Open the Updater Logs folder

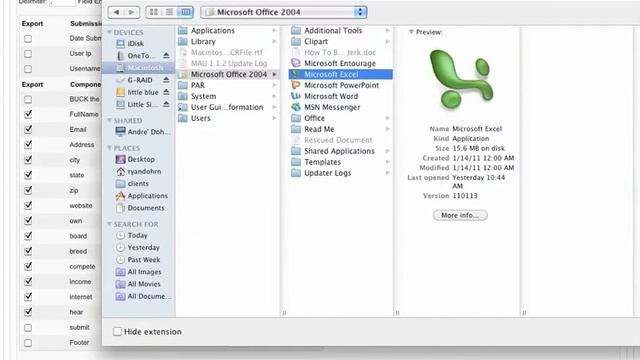click(x=327, y=173)
